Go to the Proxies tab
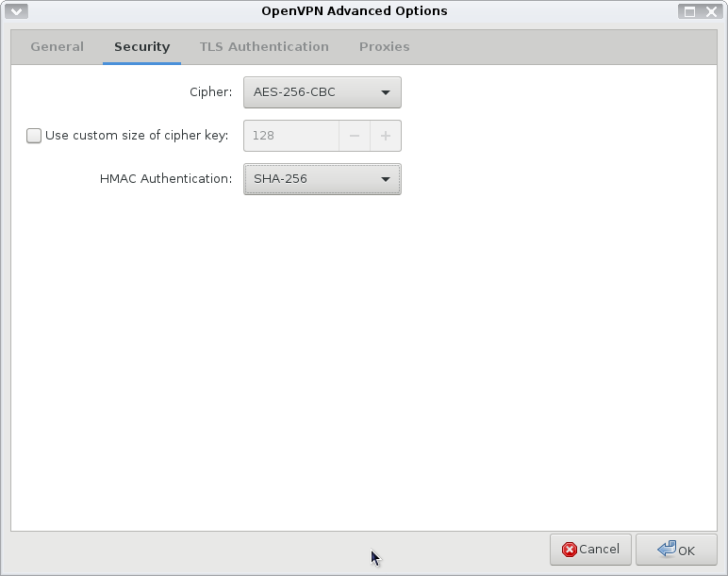Viewport: 728px width, 576px height. pyautogui.click(x=385, y=47)
